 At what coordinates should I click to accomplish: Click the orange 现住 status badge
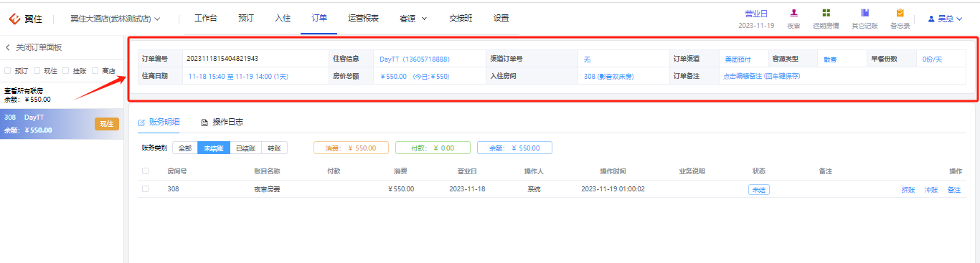click(106, 124)
